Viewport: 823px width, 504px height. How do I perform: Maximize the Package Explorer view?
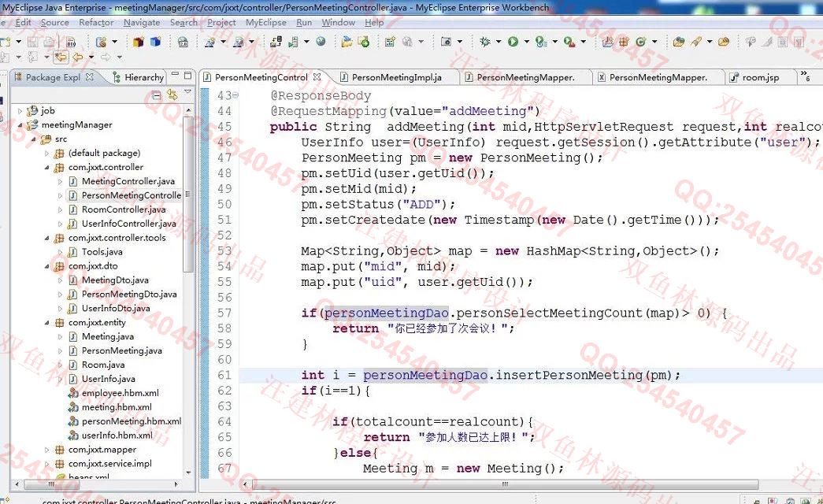187,75
